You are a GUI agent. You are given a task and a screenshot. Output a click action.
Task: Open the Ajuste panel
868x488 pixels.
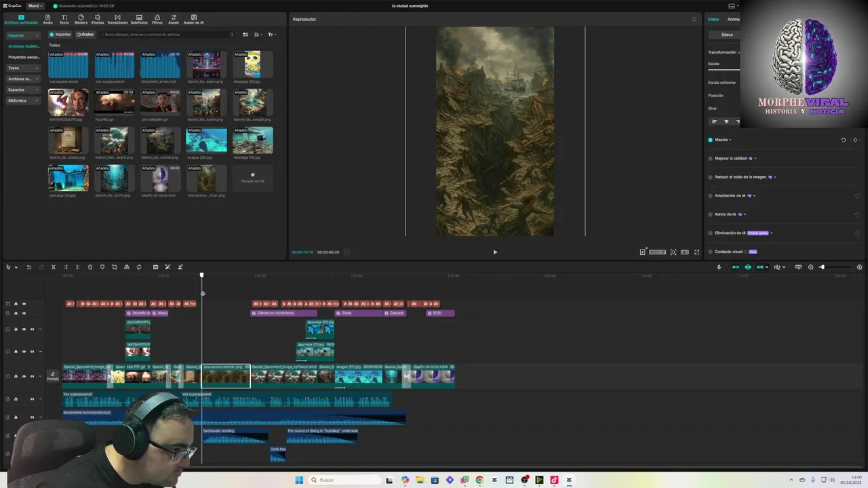[x=174, y=19]
